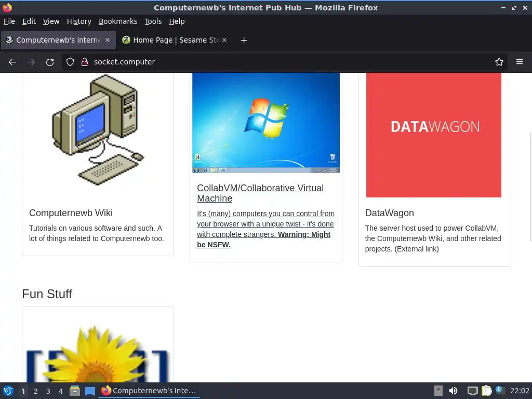Click the insecure connection padlock icon

pyautogui.click(x=85, y=62)
